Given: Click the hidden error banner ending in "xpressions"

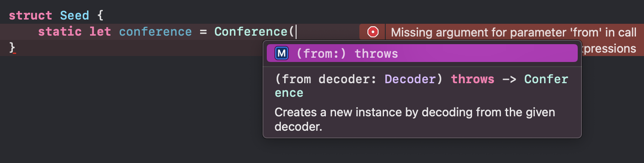Looking at the screenshot, I should [609, 48].
